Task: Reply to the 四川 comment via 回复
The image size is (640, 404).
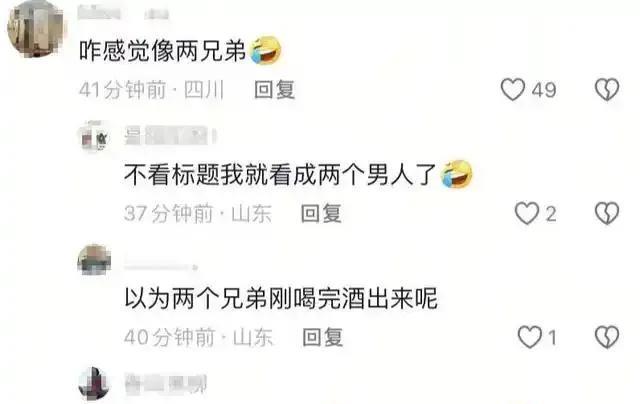Action: [274, 89]
